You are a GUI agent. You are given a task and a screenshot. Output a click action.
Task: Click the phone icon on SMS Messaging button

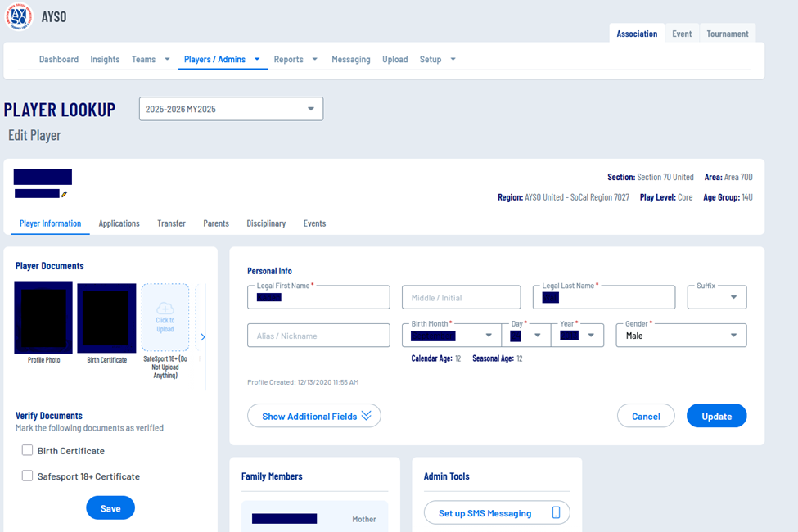point(557,513)
